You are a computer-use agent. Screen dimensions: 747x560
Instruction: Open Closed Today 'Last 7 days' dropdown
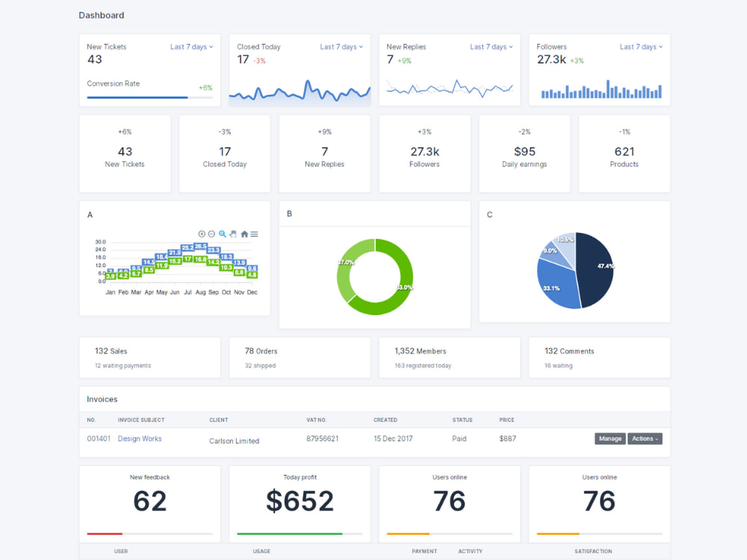pos(341,46)
